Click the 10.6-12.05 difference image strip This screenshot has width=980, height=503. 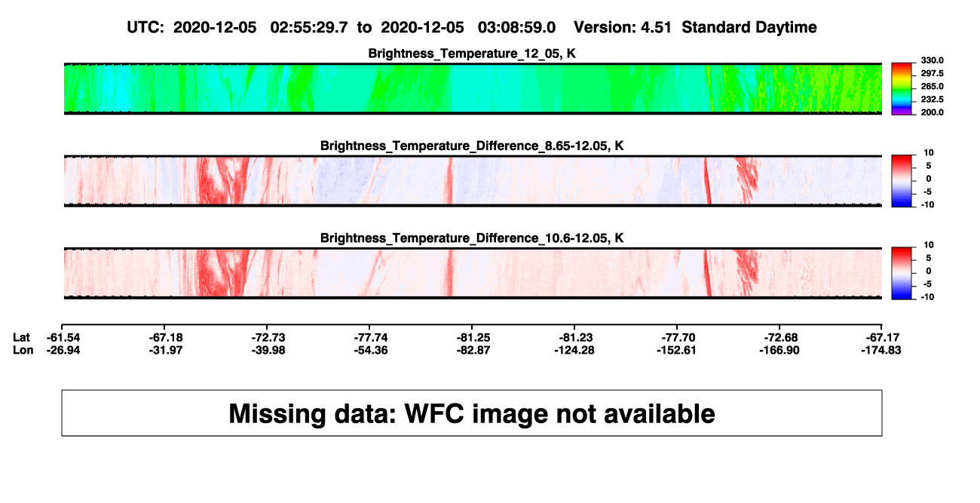click(473, 273)
